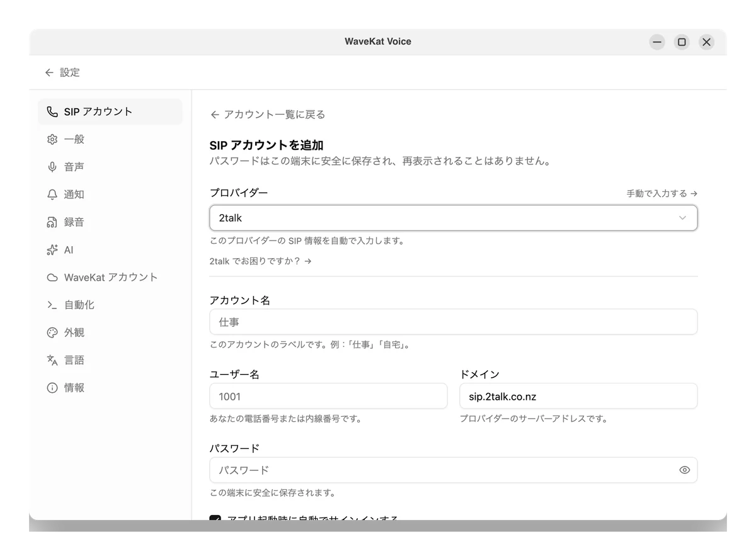Click the phone icon beside SIP アカウント

coord(52,111)
